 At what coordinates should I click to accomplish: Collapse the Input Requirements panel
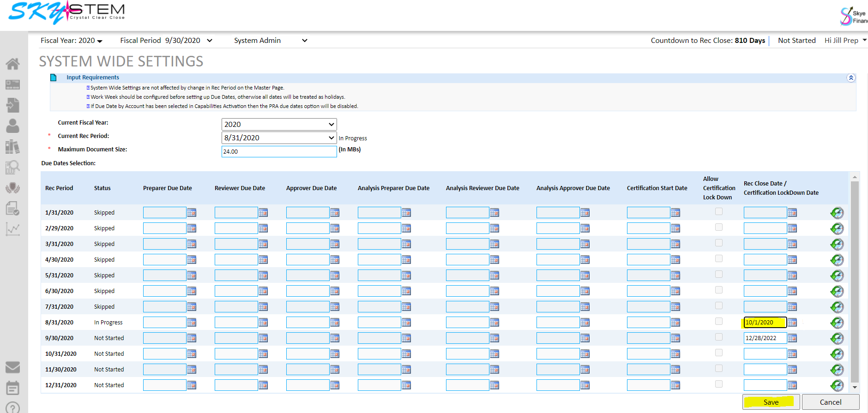851,78
